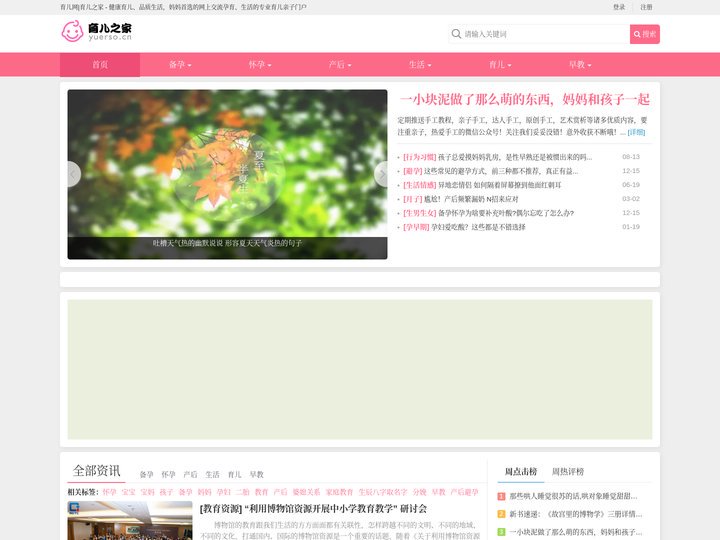The height and width of the screenshot is (540, 720).
Task: Open headline 一小块泥做了那么萌的东西
Action: point(524,99)
